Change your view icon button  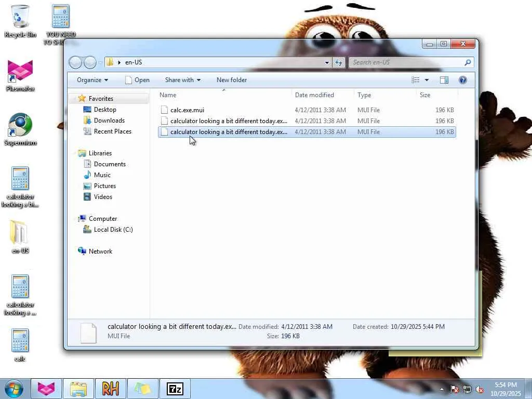tap(416, 80)
